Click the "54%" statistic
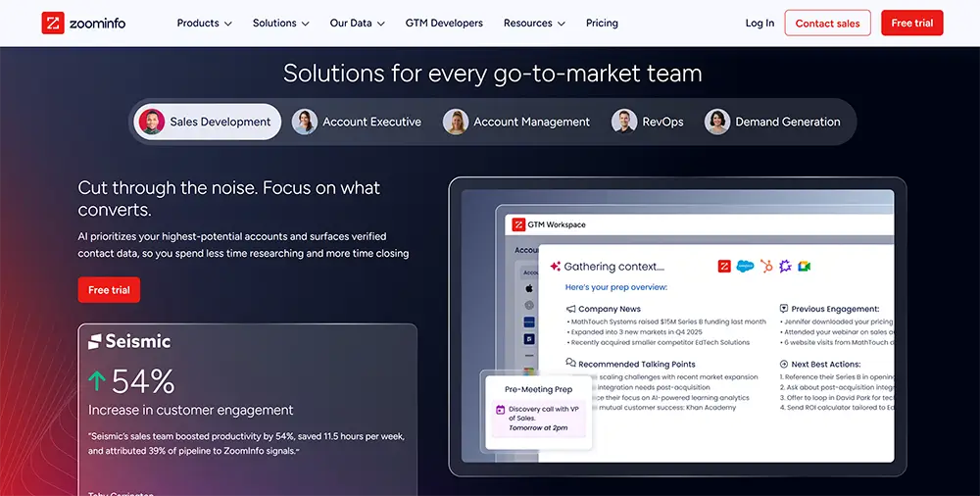 (143, 381)
